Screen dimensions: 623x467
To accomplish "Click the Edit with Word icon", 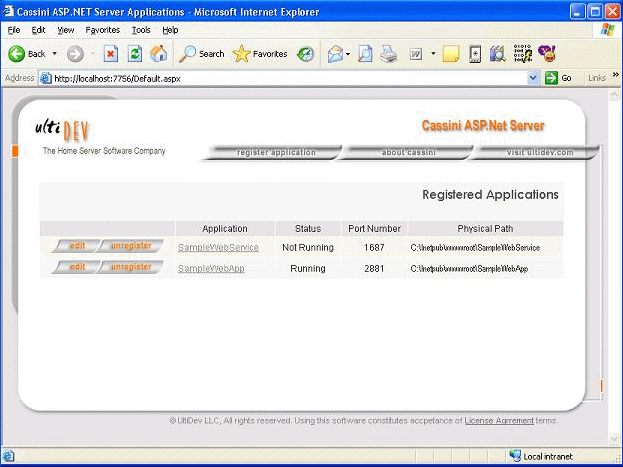I will pos(416,54).
